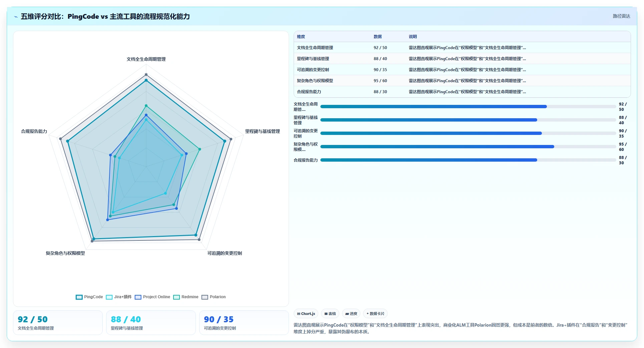Click the 88 / 30 value in the table
This screenshot has height=348, width=644.
(x=380, y=92)
